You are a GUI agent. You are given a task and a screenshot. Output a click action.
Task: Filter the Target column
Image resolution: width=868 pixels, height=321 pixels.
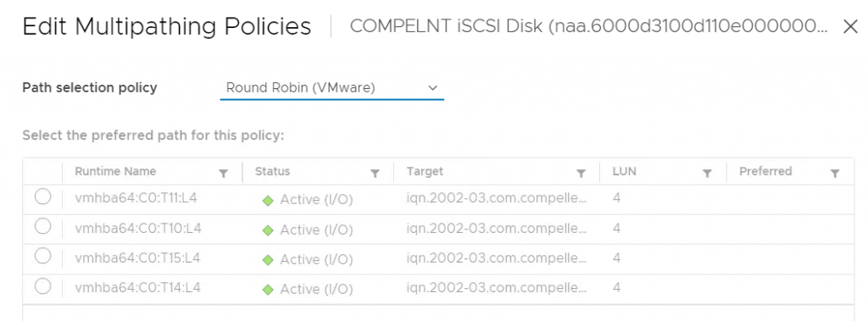[581, 174]
